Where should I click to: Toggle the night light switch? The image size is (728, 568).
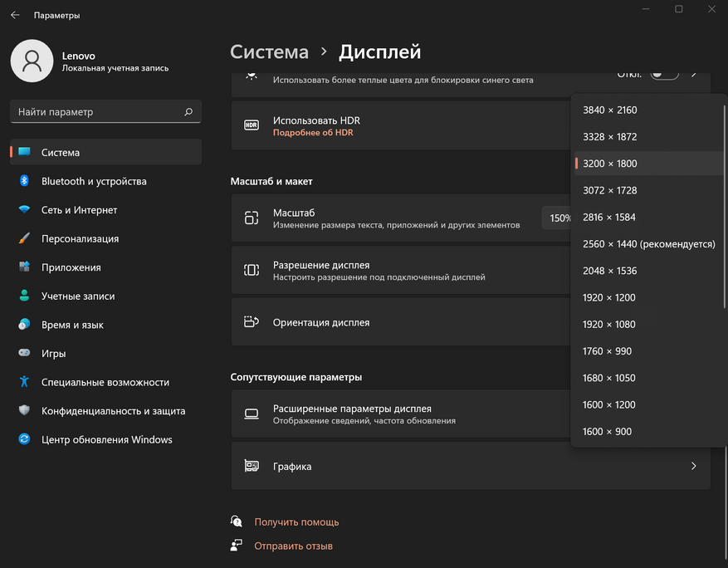664,74
